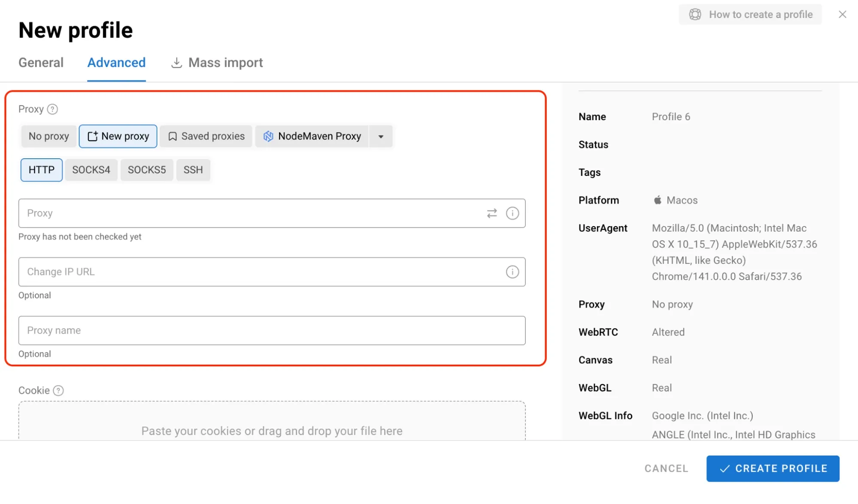
Task: Click the lifebuoy icon next to How to create a profile
Action: [694, 14]
